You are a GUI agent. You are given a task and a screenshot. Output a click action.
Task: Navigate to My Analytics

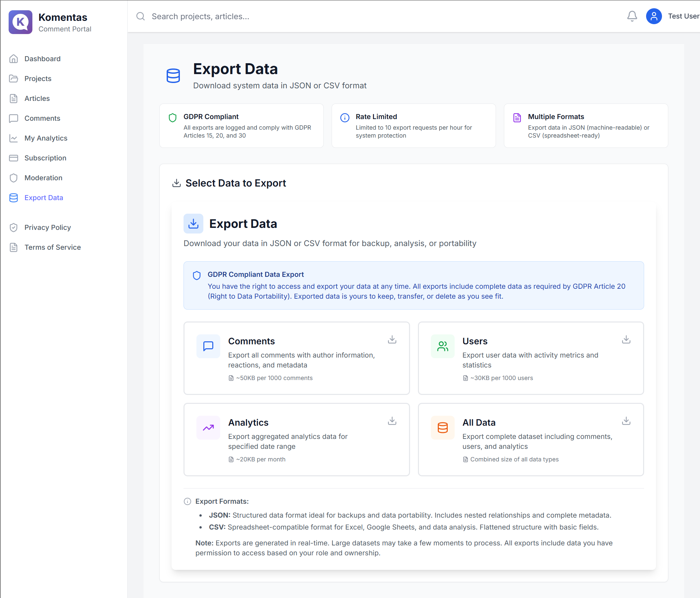click(46, 138)
